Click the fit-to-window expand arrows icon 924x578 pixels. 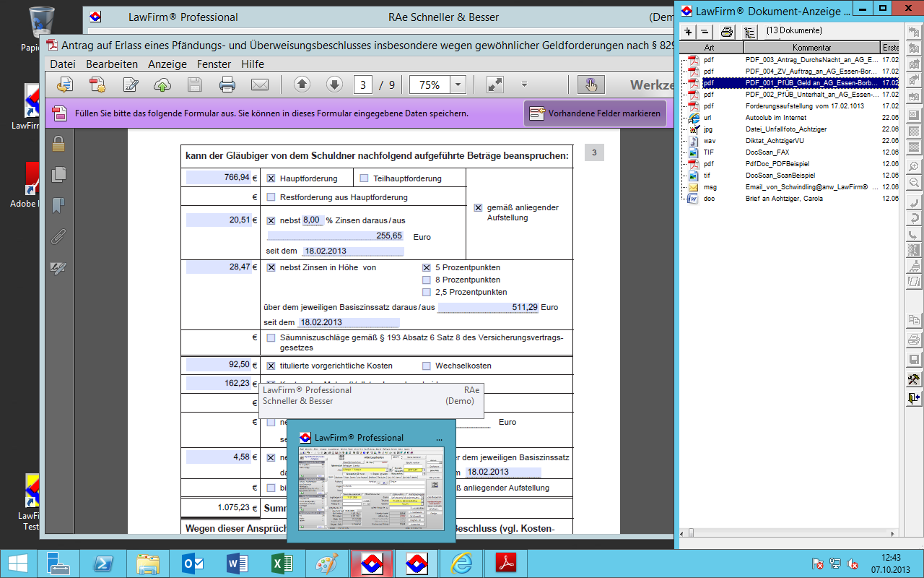click(x=495, y=85)
